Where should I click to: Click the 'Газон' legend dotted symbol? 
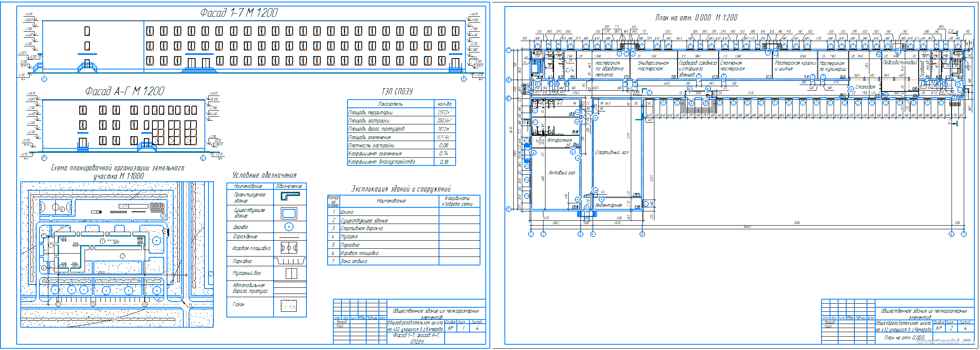[x=289, y=306]
